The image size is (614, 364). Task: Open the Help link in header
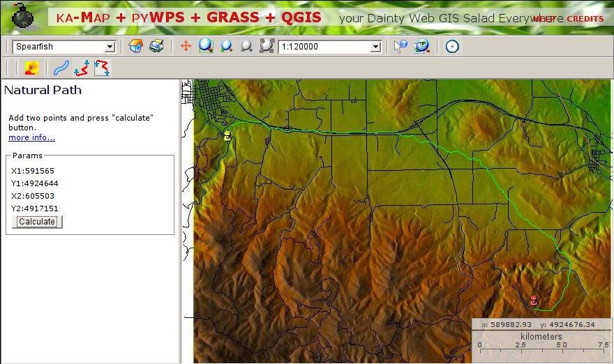pyautogui.click(x=544, y=19)
